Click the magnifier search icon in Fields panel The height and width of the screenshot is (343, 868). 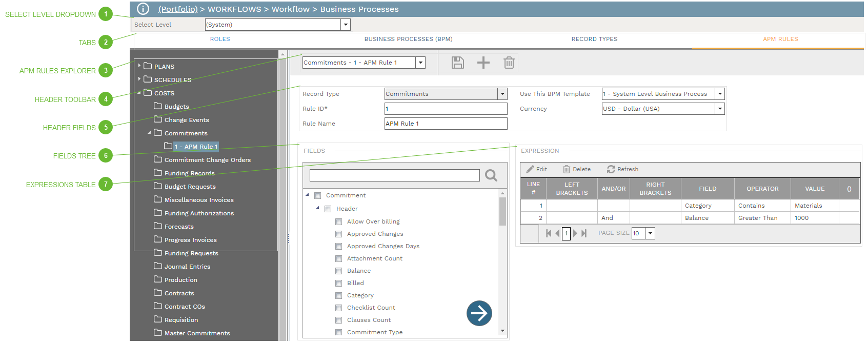[x=491, y=175]
